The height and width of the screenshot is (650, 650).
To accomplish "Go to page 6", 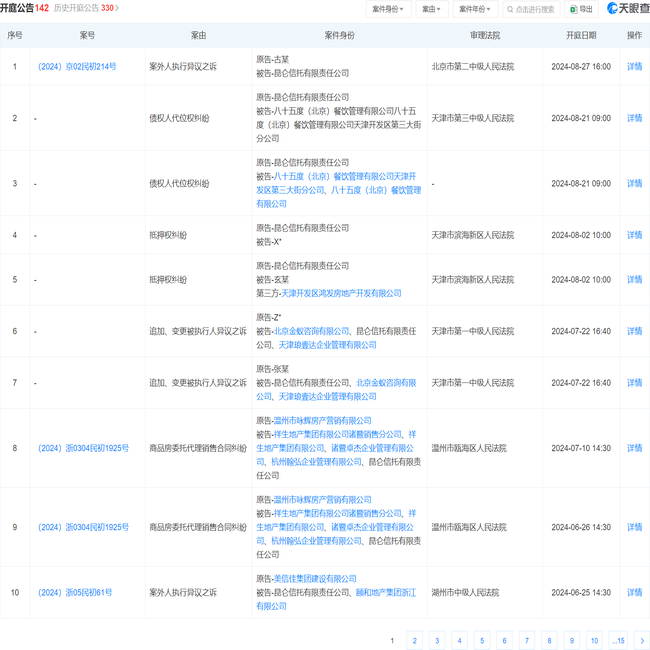I will point(504,640).
